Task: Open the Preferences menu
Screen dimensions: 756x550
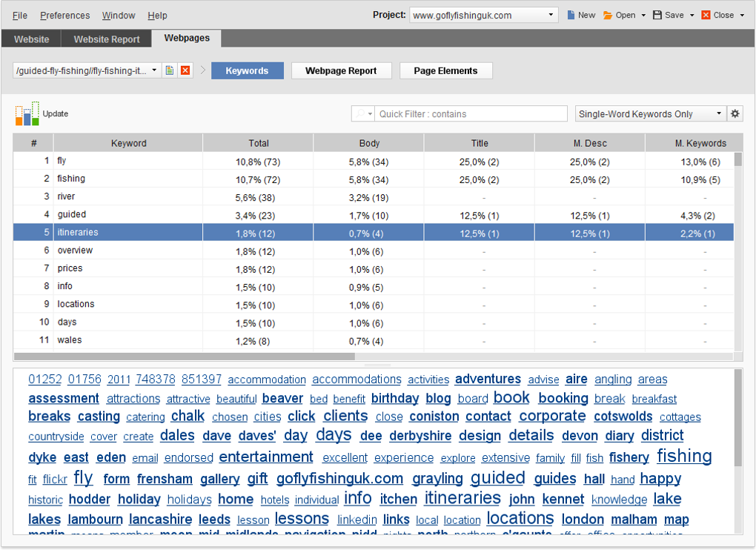Action: click(64, 15)
